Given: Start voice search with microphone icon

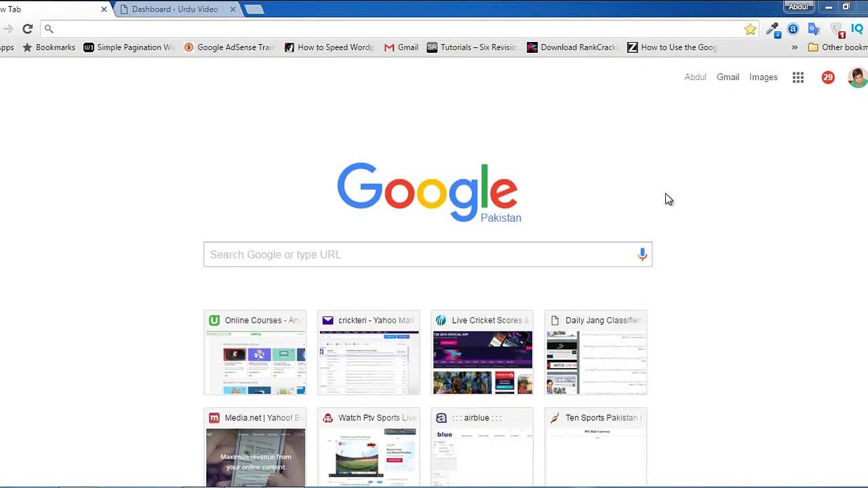Looking at the screenshot, I should pyautogui.click(x=642, y=255).
